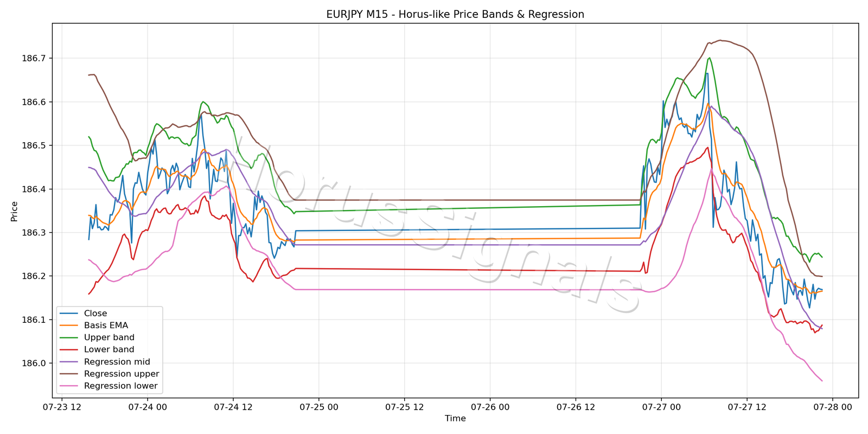Click the blue Close line swatch in legend
The image size is (868, 434).
[x=69, y=314]
